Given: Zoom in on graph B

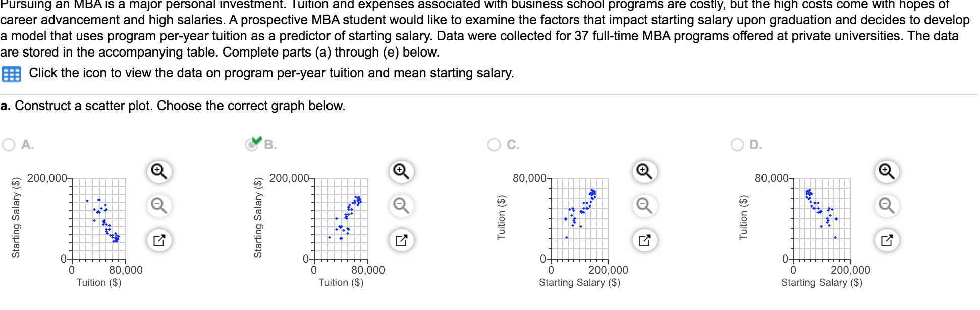Looking at the screenshot, I should point(400,171).
